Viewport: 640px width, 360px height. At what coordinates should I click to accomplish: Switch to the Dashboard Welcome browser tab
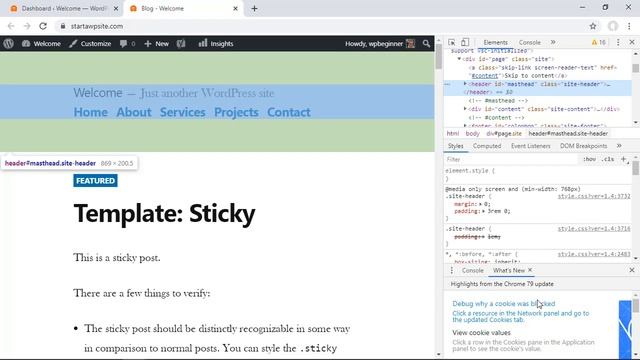click(64, 9)
